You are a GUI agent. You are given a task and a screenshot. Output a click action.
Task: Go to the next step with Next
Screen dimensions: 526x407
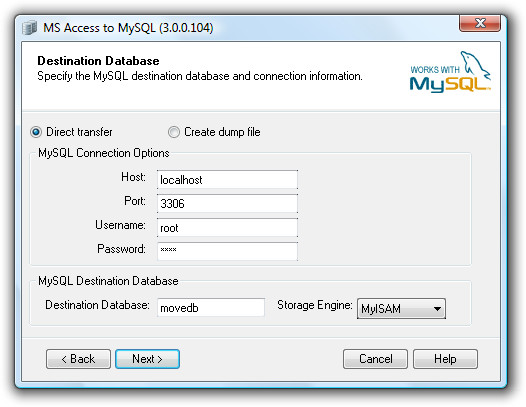(147, 359)
